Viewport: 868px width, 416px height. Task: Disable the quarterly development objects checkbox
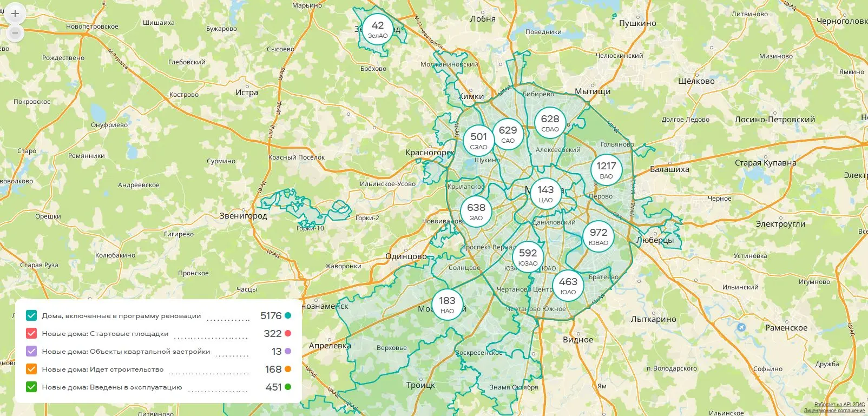(31, 352)
